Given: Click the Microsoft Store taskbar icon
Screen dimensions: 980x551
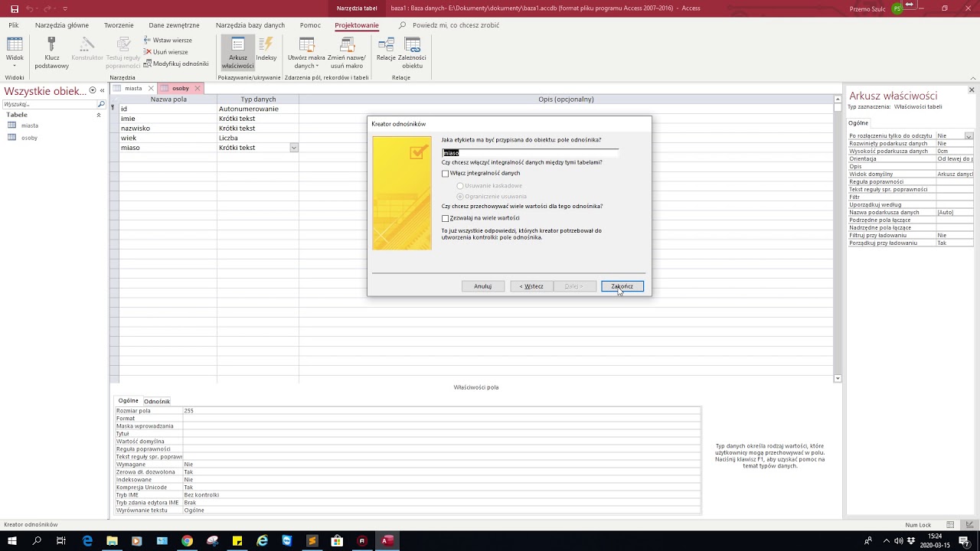Looking at the screenshot, I should pyautogui.click(x=337, y=541).
